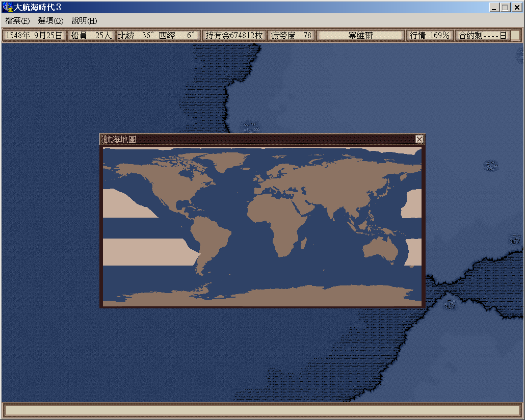Click the 船員 25人 crew indicator

click(91, 35)
